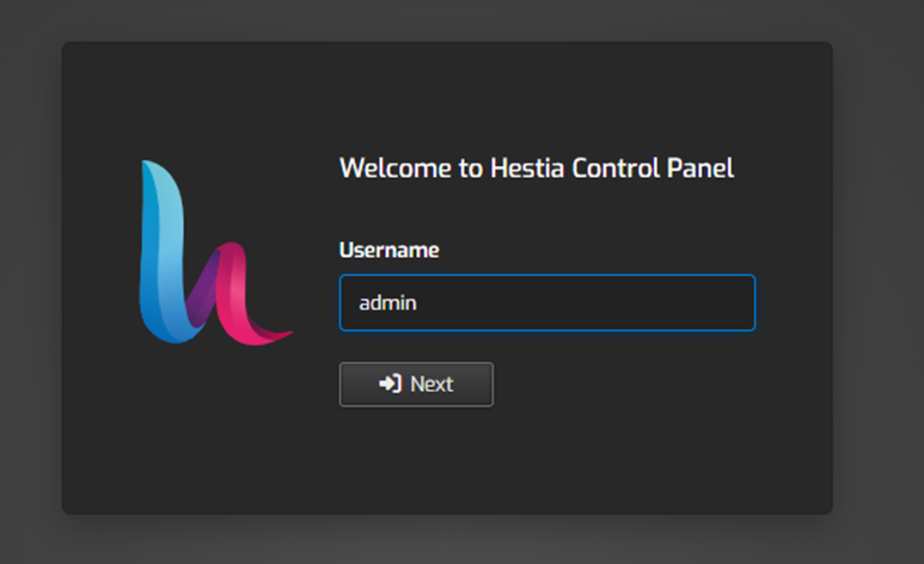Click the Username label text
This screenshot has width=924, height=564.
point(388,249)
